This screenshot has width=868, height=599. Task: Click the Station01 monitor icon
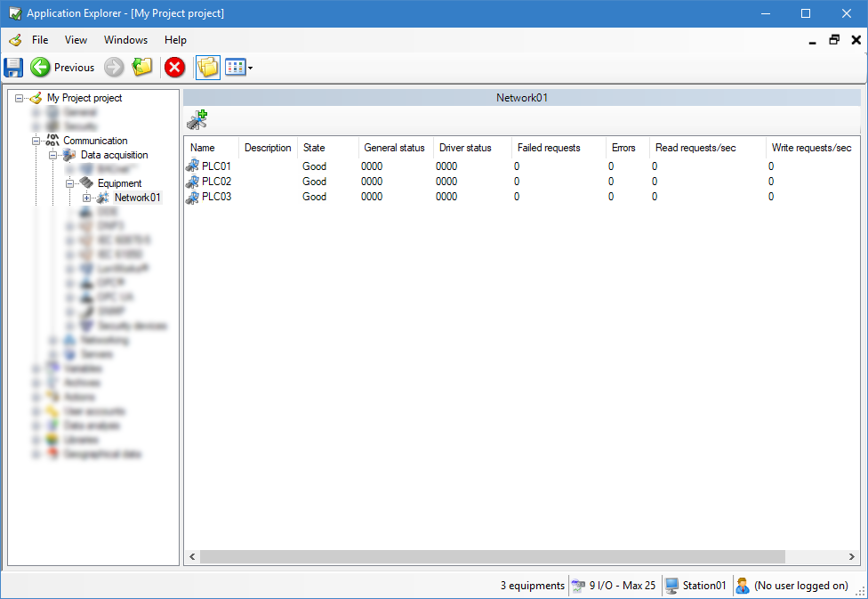pos(672,586)
